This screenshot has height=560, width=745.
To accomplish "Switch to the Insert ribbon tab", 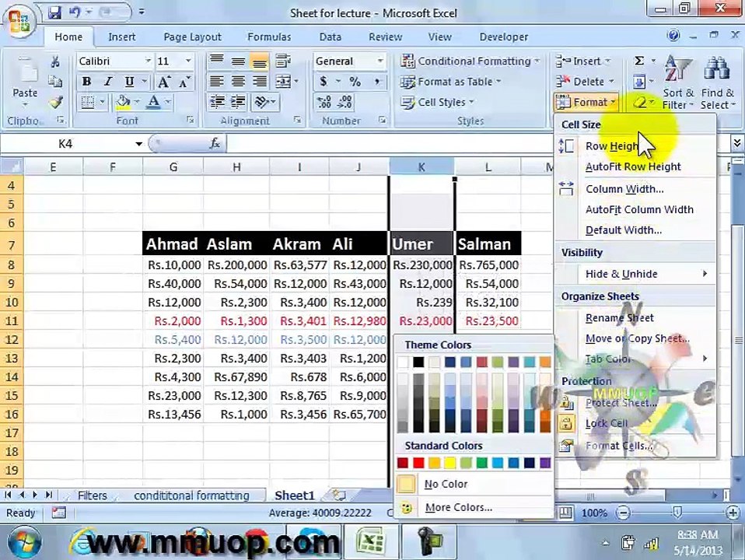I will 121,37.
